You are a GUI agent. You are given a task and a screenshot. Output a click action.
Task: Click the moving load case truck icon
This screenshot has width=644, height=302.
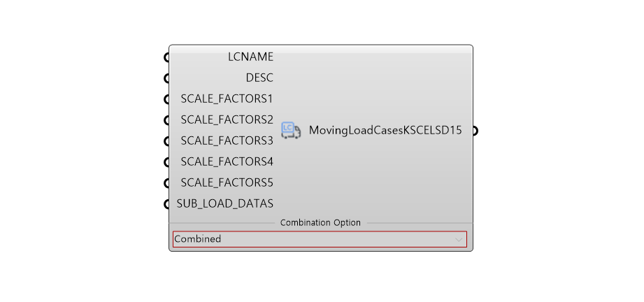click(291, 130)
